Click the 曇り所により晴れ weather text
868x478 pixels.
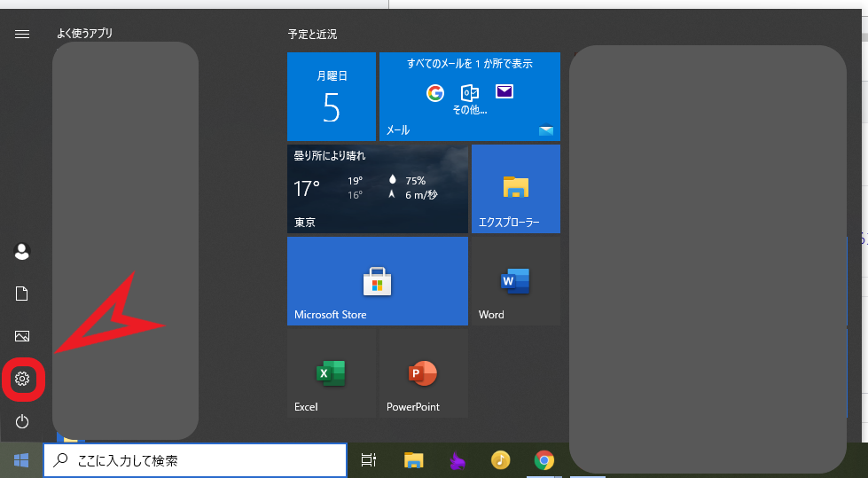[329, 156]
